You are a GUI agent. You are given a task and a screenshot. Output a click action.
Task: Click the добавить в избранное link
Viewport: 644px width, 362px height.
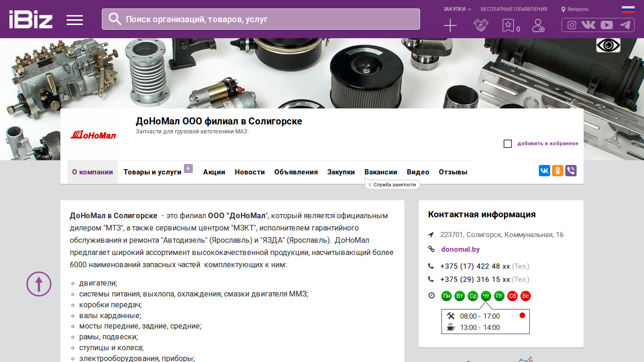coord(548,143)
